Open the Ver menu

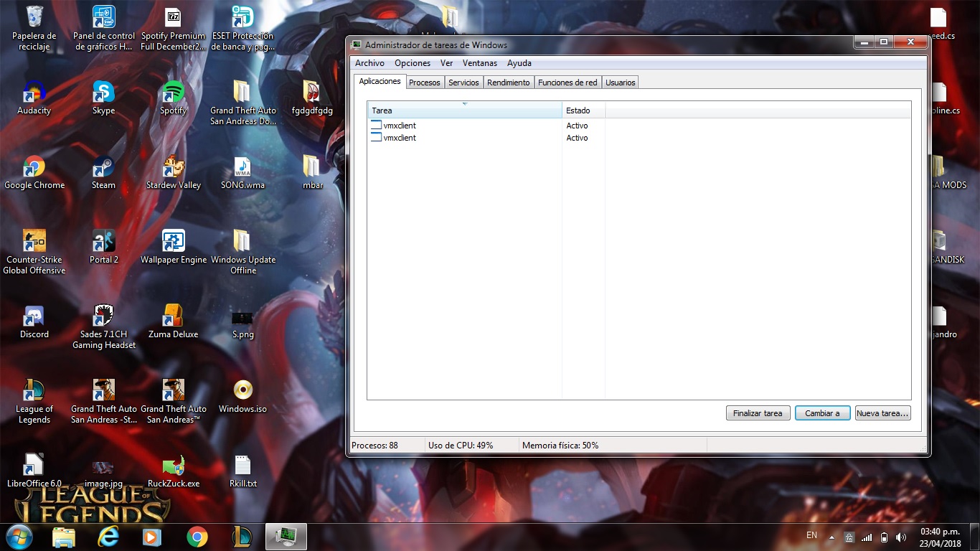[446, 63]
